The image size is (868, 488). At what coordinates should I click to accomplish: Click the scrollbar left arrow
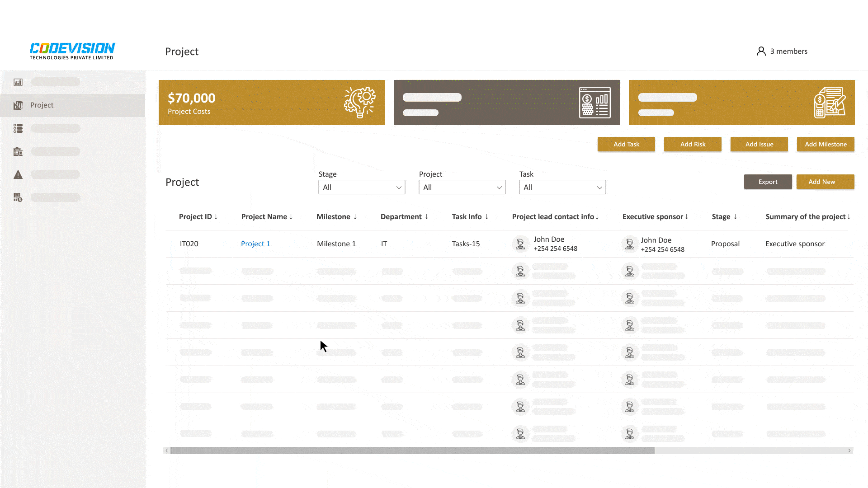pyautogui.click(x=167, y=450)
